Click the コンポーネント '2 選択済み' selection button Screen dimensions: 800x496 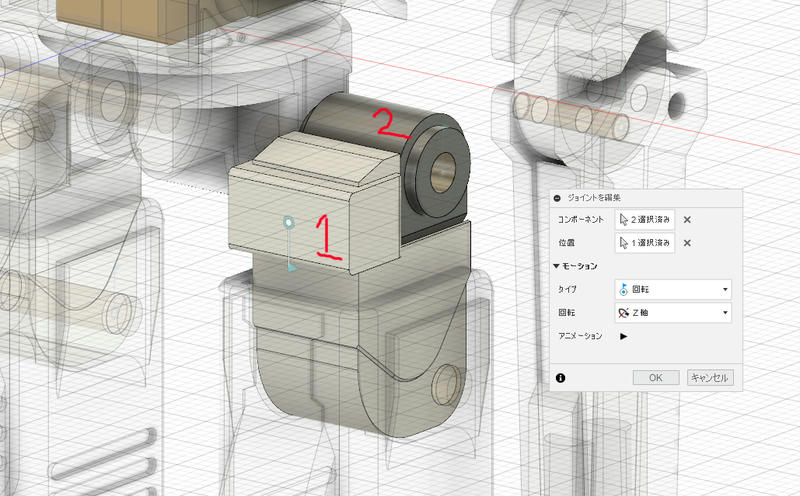point(645,219)
